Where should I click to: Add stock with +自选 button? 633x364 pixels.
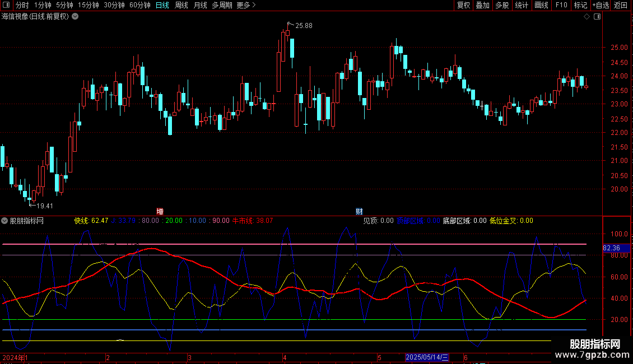(601, 5)
